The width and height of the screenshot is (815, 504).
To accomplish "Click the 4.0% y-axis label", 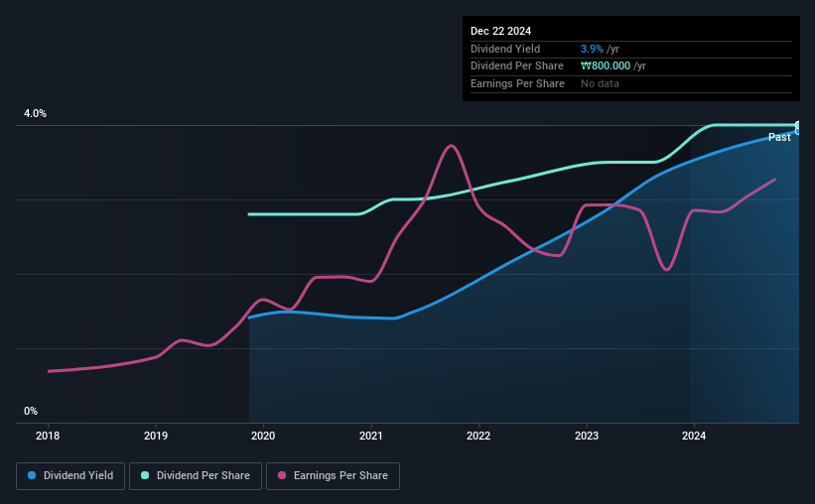I will coord(35,113).
